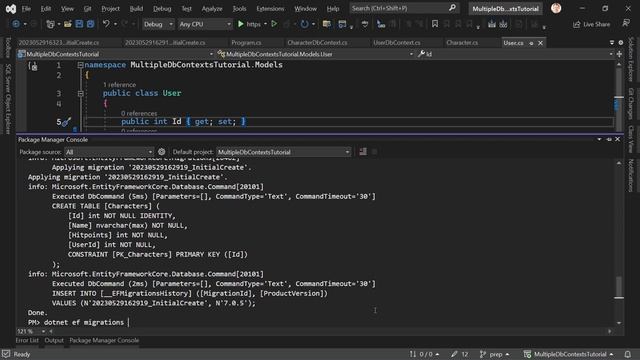Image resolution: width=640 pixels, height=360 pixels.
Task: Click the Search (Ctrl+Shift+P) box
Action: (x=404, y=8)
